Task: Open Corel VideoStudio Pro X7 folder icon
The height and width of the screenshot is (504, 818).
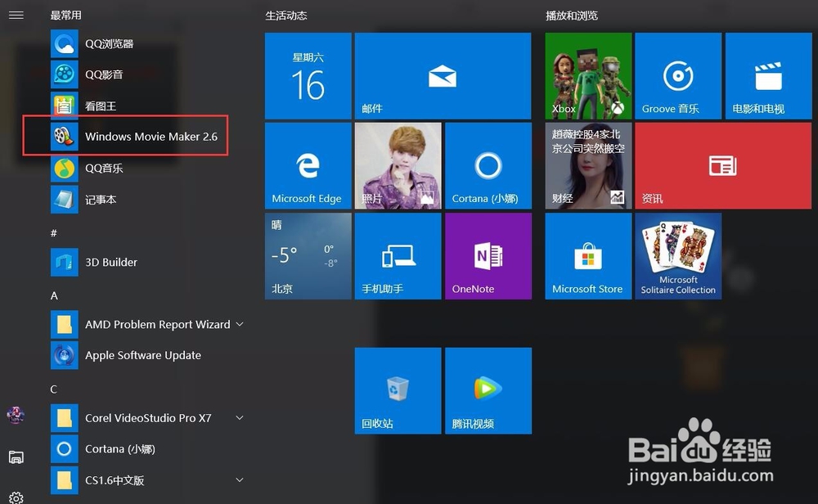Action: point(64,417)
